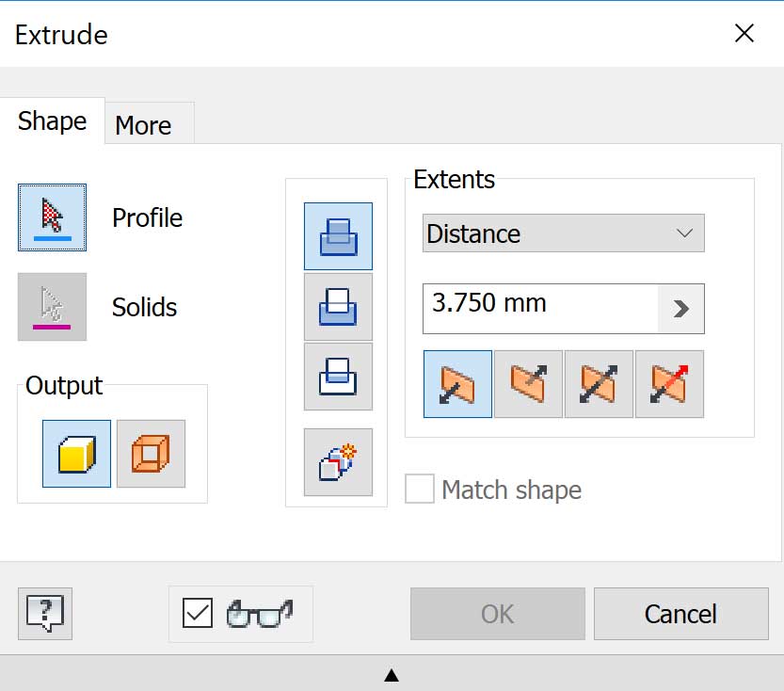Toggle the preview glasses checkbox
The height and width of the screenshot is (691, 784).
[198, 614]
